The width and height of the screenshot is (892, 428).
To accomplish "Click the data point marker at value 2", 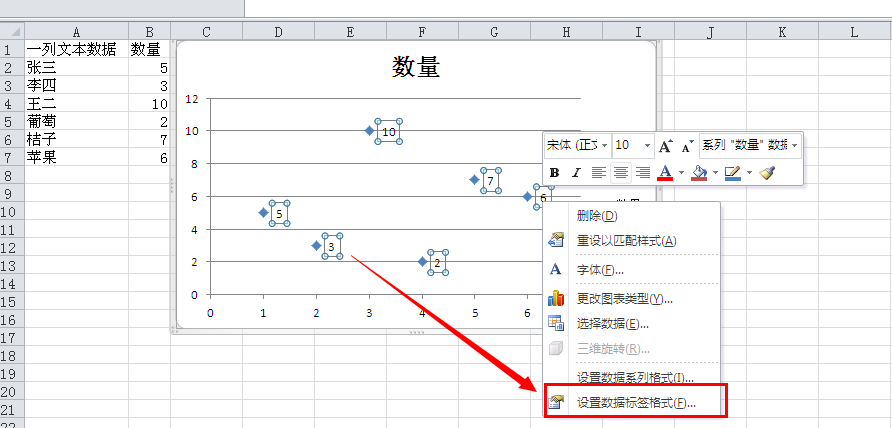I will [x=422, y=262].
